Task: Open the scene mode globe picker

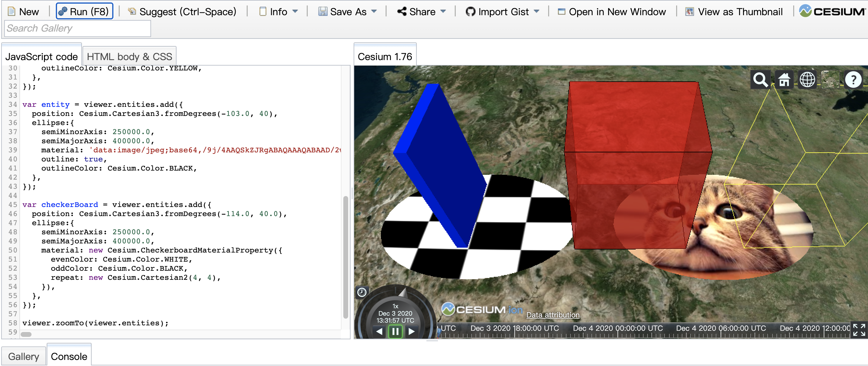Action: [x=807, y=80]
